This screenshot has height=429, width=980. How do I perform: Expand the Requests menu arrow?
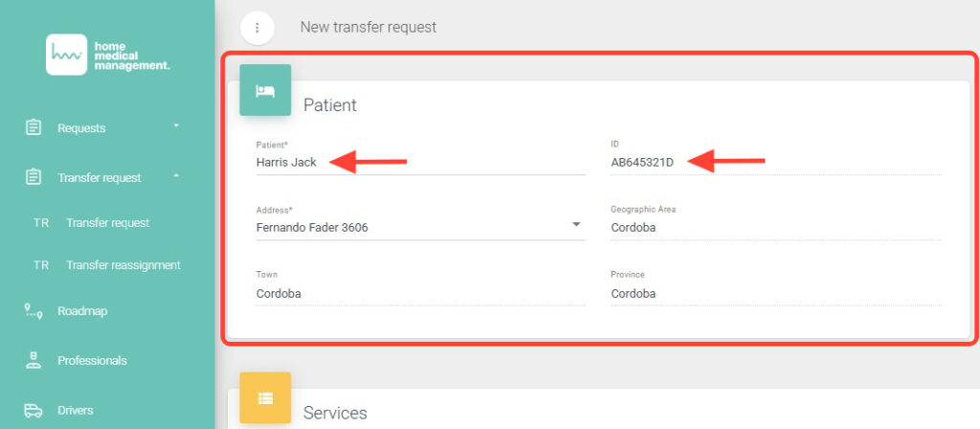tap(176, 126)
